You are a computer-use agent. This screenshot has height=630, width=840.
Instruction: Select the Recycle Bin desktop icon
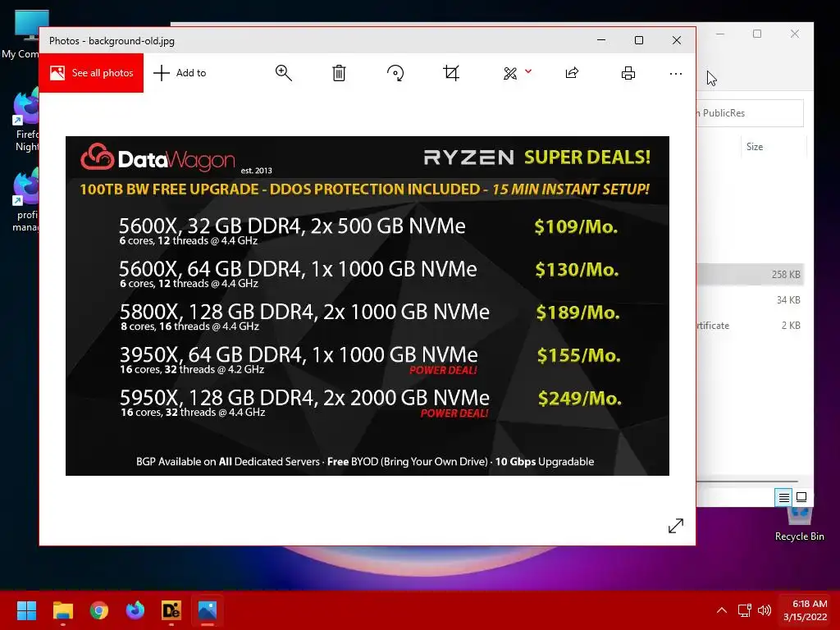pyautogui.click(x=799, y=524)
